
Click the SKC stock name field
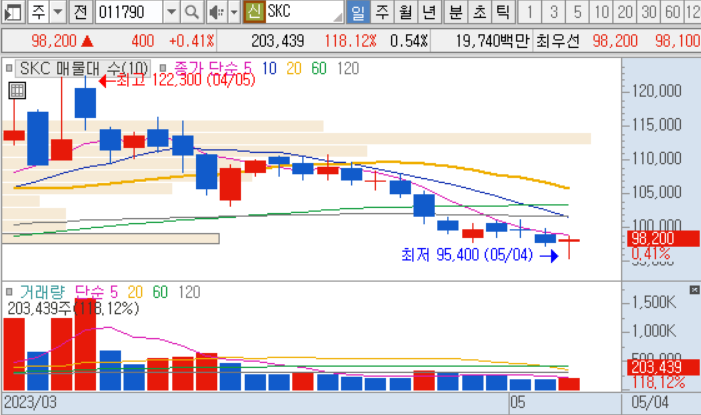[x=305, y=12]
